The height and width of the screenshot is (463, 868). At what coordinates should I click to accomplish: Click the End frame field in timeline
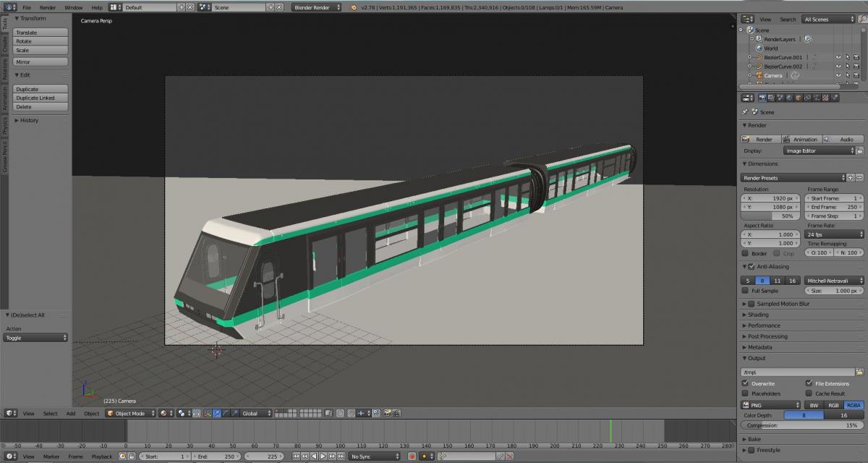(216, 456)
